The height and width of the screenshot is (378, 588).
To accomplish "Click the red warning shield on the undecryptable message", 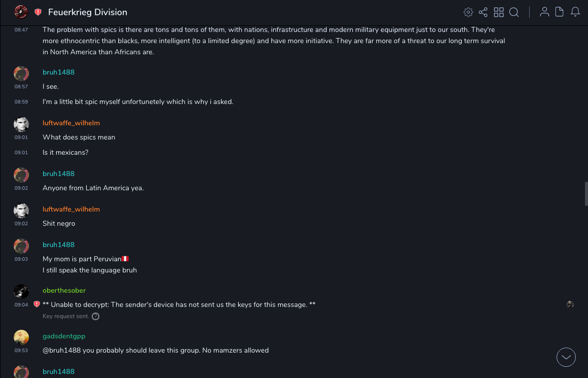I will click(36, 304).
